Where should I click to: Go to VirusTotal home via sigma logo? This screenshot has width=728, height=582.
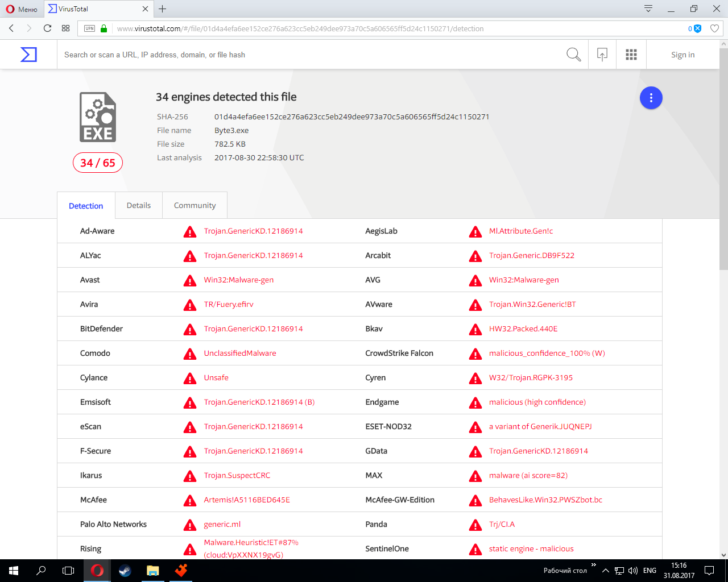[28, 55]
